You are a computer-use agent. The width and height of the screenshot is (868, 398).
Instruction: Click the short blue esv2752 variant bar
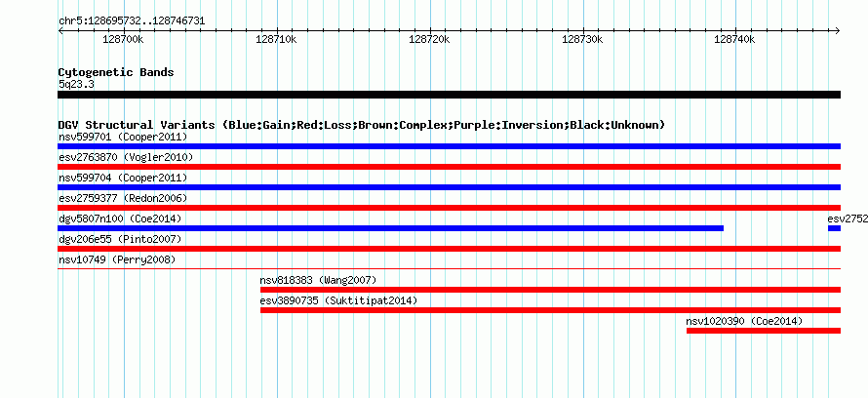coord(834,228)
